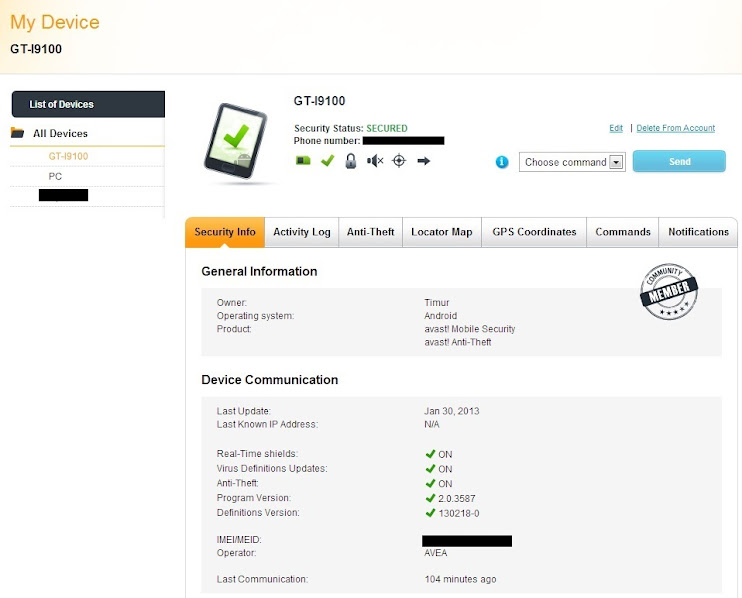Click the crosshair locate device icon
The height and width of the screenshot is (598, 742).
(399, 161)
